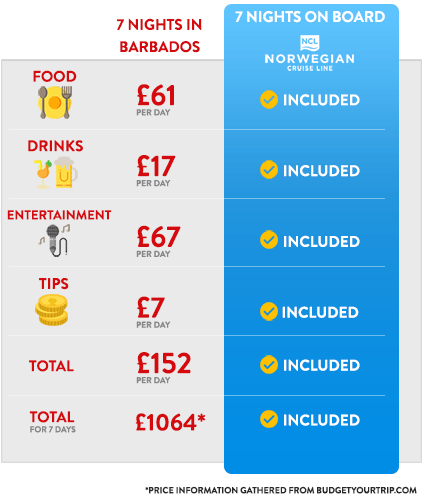Click the microphone entertainment icon
Image resolution: width=424 pixels, height=500 pixels.
(55, 240)
